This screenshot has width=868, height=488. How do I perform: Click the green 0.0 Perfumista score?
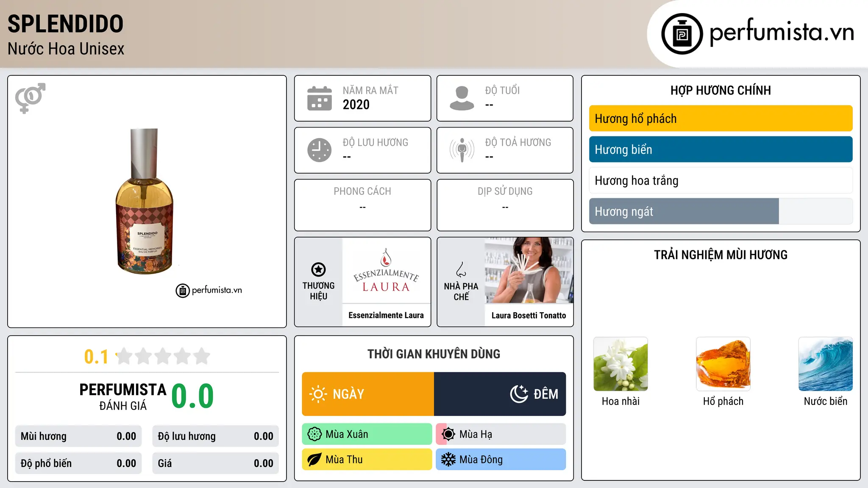tap(192, 396)
